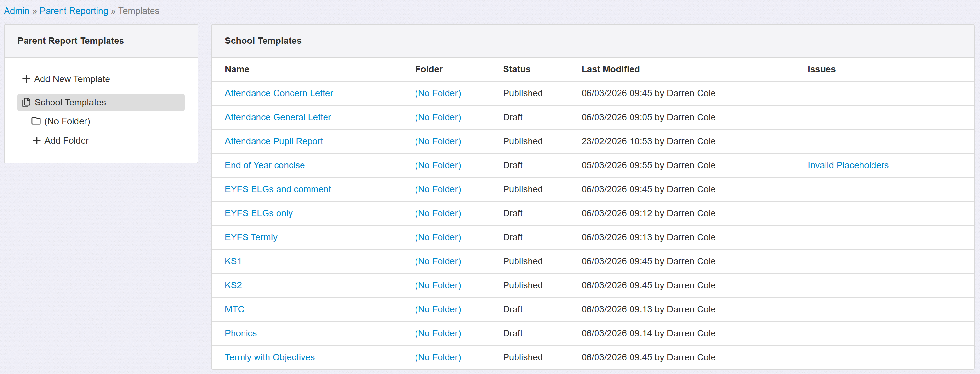Screen dimensions: 980x374
Task: Click the folder icon next to (No Folder)
Action: click(x=36, y=121)
